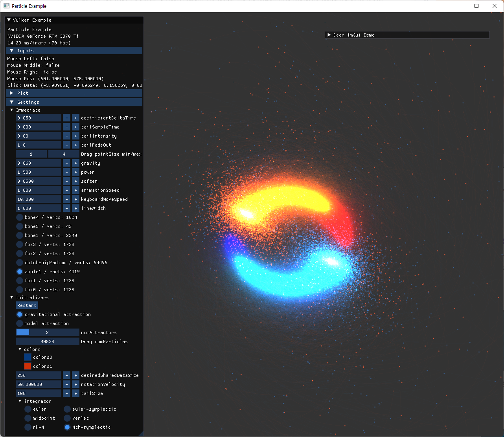The image size is (504, 437).
Task: Decrease coefficientDeltaTime with minus button
Action: pos(66,118)
